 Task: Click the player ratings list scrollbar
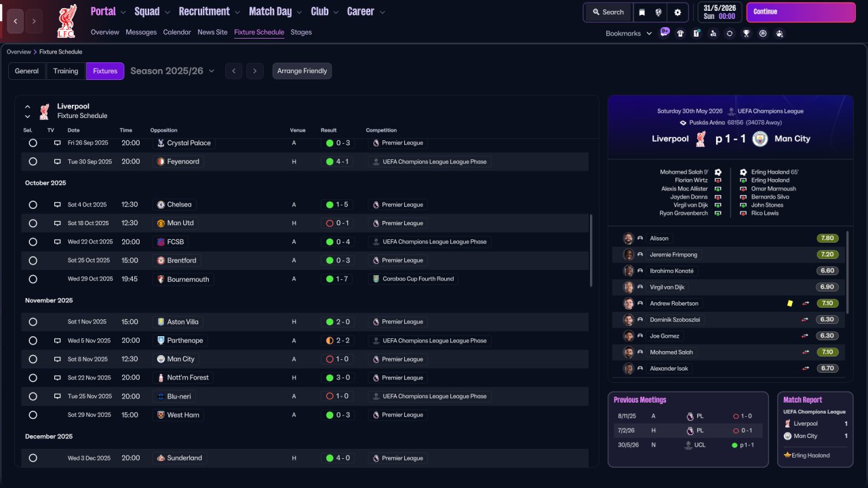(848, 272)
